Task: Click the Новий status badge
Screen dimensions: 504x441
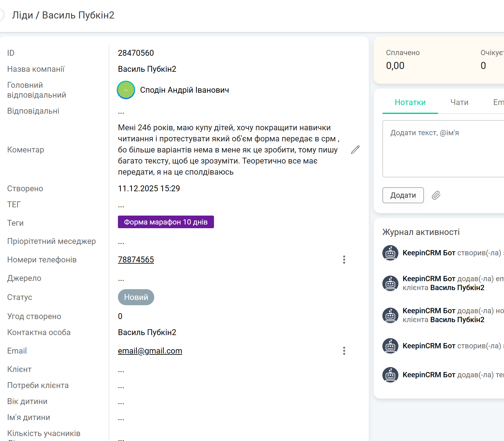Action: [136, 297]
